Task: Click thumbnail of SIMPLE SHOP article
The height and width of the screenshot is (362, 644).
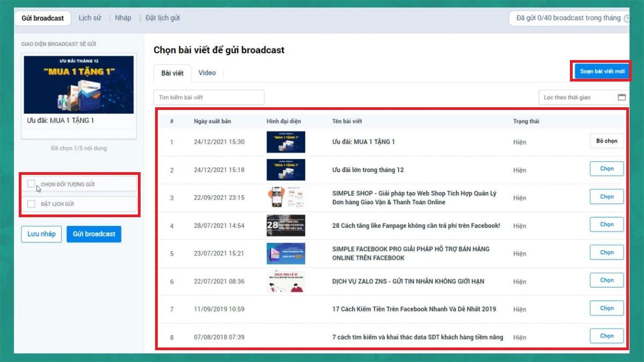Action: tap(286, 197)
